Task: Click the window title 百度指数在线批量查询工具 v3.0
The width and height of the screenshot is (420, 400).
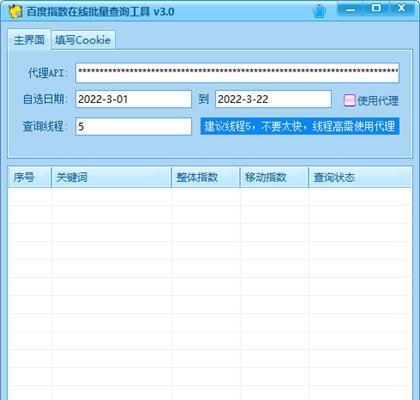Action: click(100, 12)
